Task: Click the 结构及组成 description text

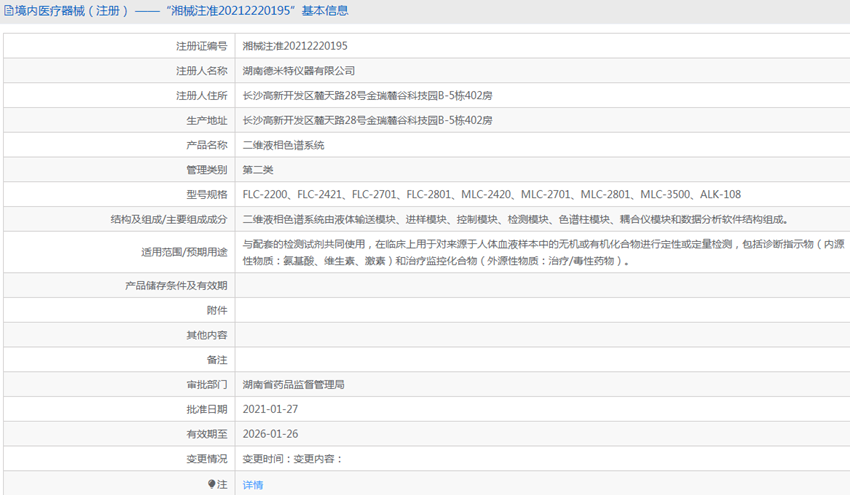Action: pyautogui.click(x=515, y=219)
